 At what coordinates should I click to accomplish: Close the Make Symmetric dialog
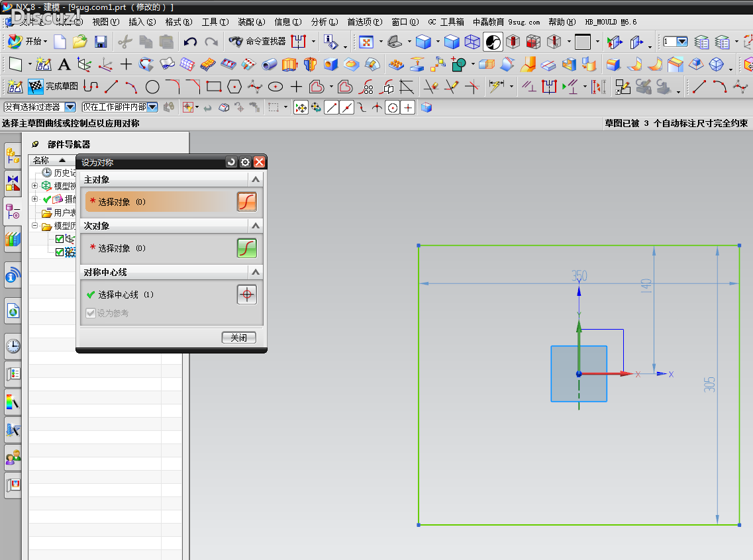(259, 162)
